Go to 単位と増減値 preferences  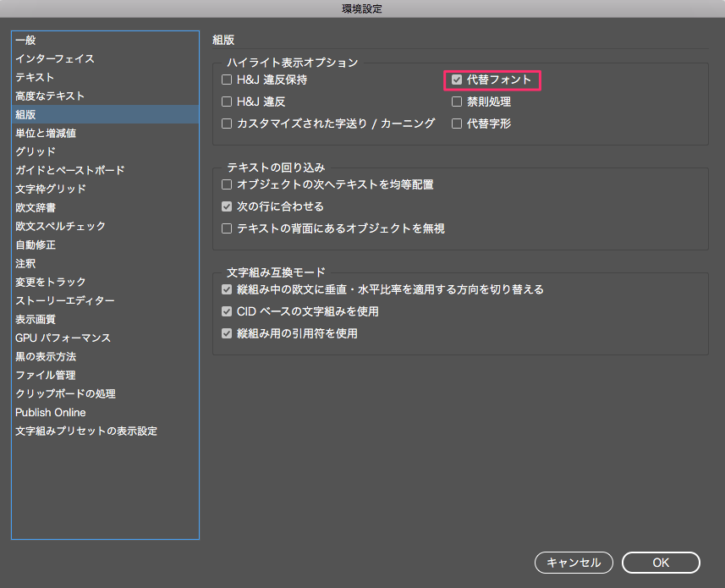[x=106, y=133]
